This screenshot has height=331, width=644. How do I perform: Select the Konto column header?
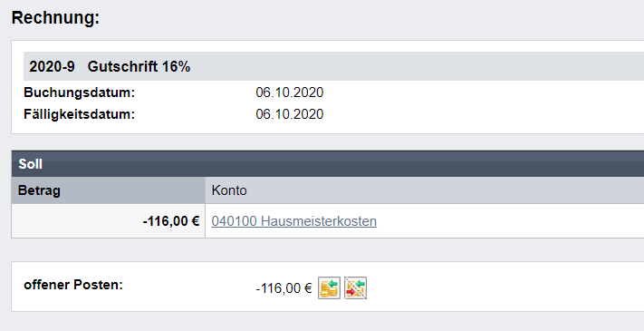[425, 190]
